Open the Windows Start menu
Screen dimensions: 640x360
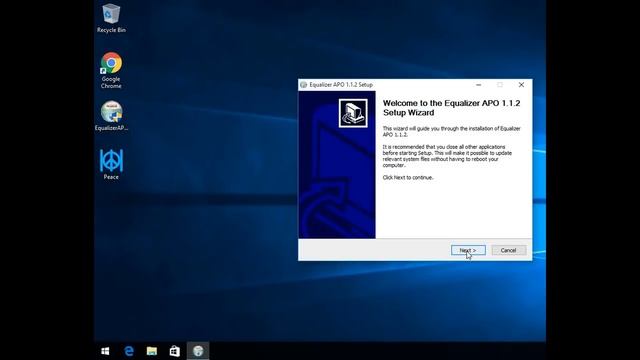point(105,351)
